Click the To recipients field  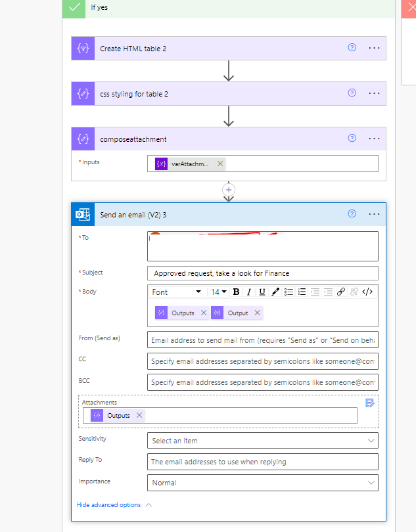coord(262,246)
